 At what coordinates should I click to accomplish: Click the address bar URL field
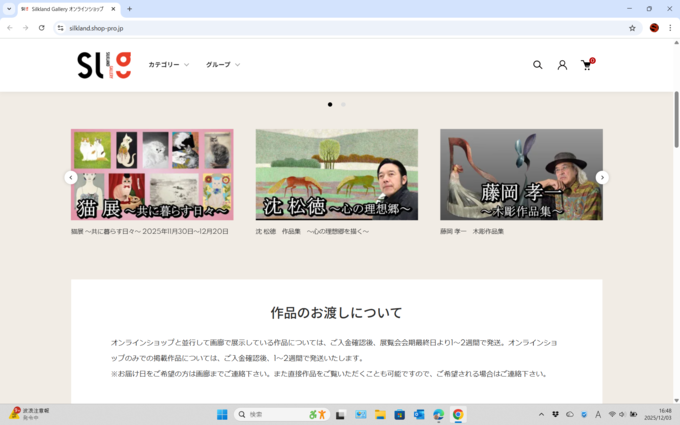click(345, 28)
